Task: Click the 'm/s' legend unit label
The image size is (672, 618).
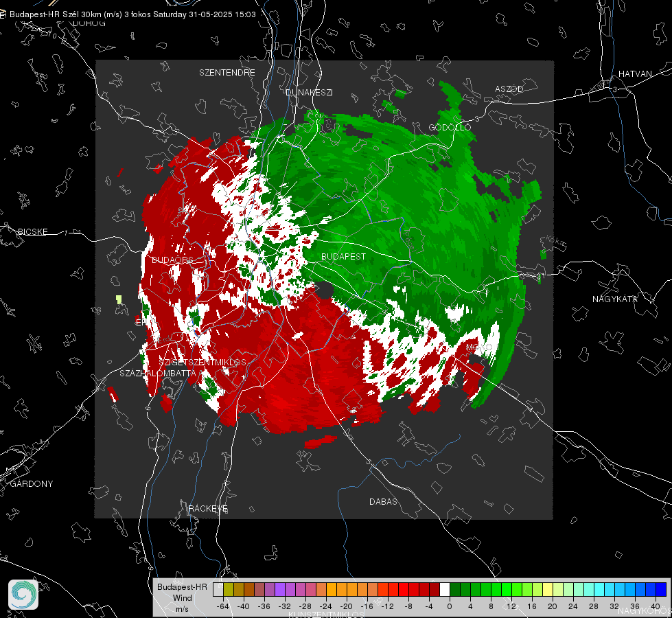Action: 182,608
